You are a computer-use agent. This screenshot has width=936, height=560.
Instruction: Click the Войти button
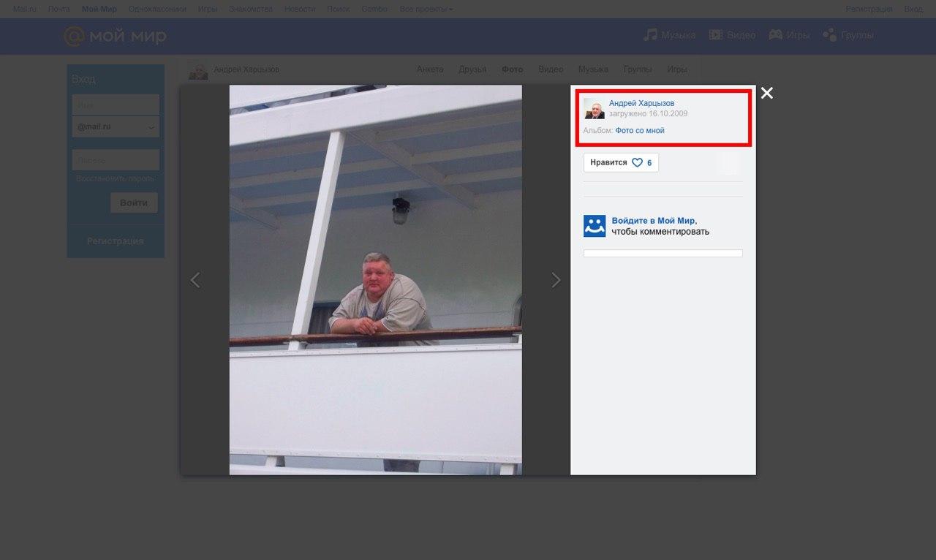pyautogui.click(x=134, y=203)
